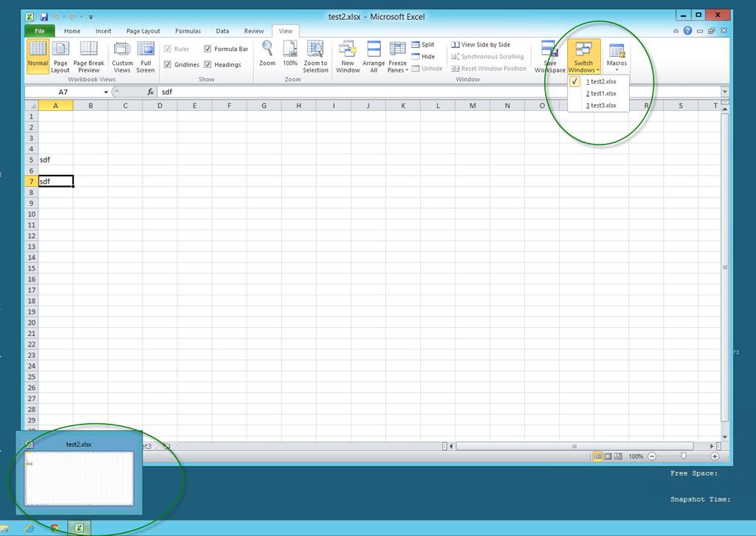
Task: Hide the current window
Action: click(423, 56)
